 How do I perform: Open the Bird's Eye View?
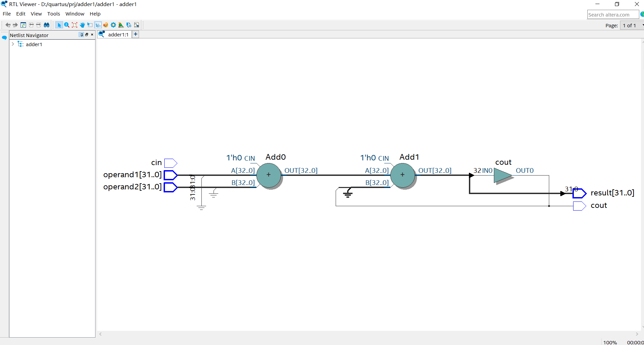[x=121, y=25]
